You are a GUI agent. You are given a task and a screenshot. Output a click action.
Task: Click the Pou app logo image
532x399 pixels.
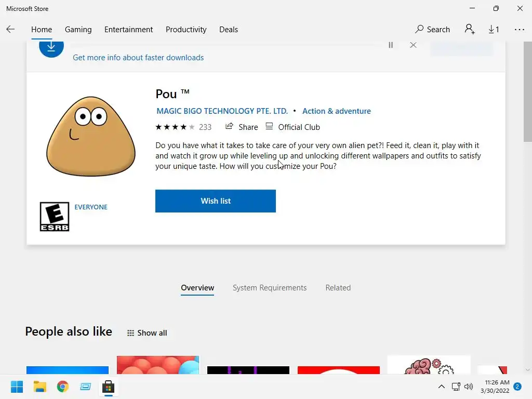(91, 137)
